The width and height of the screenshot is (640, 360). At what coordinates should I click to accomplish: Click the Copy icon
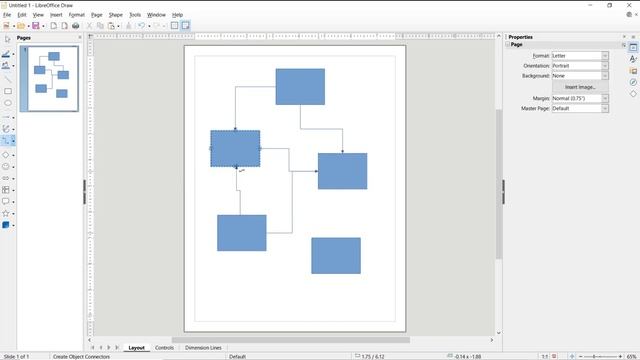100,26
